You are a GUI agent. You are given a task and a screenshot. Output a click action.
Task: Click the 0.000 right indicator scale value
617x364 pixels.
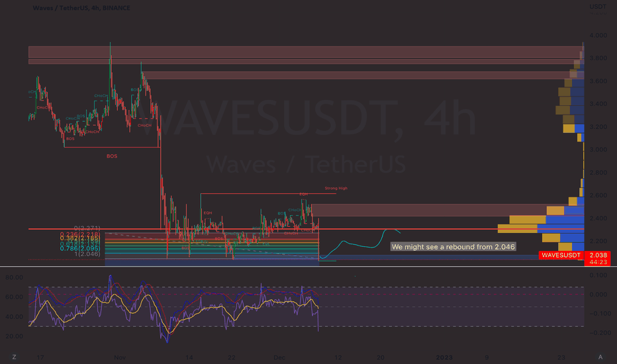pyautogui.click(x=598, y=295)
